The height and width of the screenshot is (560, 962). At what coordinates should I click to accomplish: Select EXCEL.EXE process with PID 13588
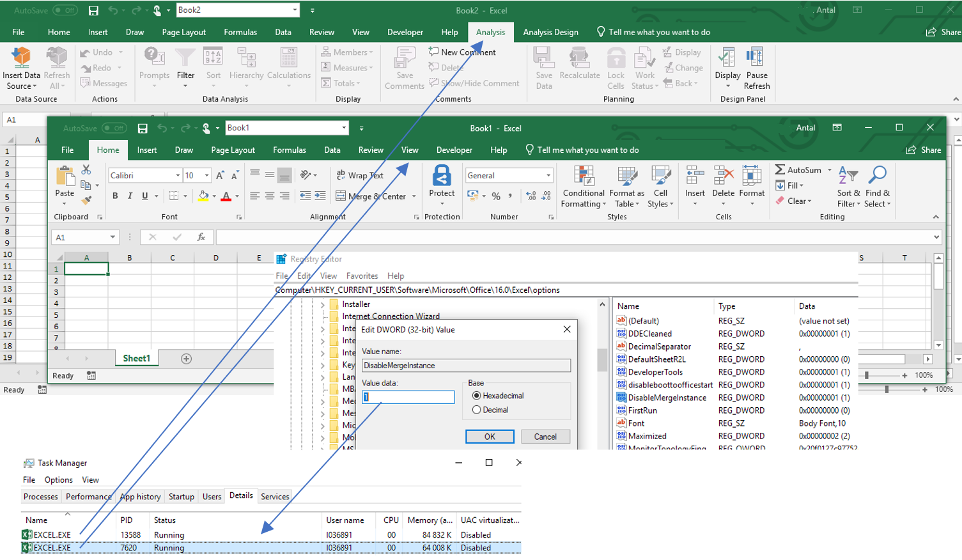point(270,535)
